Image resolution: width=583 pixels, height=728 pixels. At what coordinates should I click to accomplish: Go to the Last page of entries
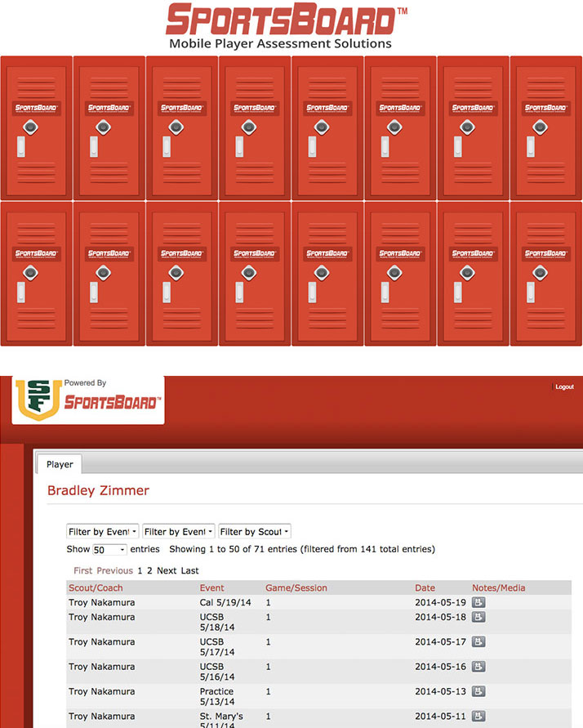[x=189, y=570]
